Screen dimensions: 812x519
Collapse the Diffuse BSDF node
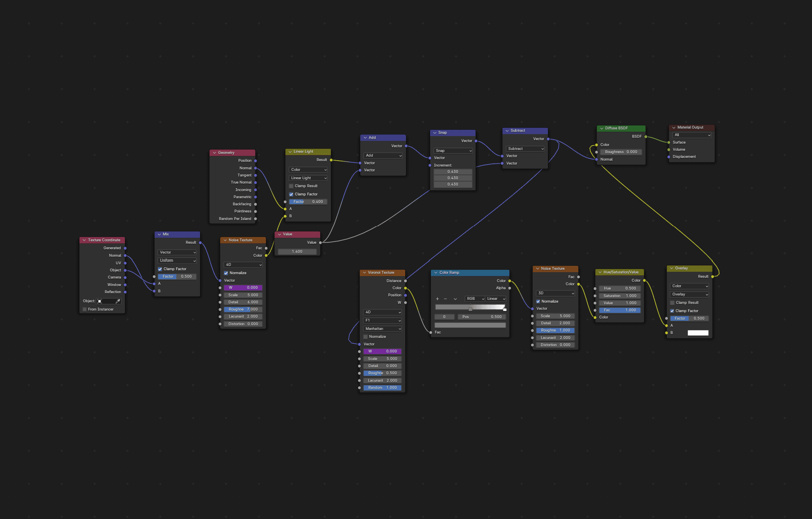tap(601, 128)
